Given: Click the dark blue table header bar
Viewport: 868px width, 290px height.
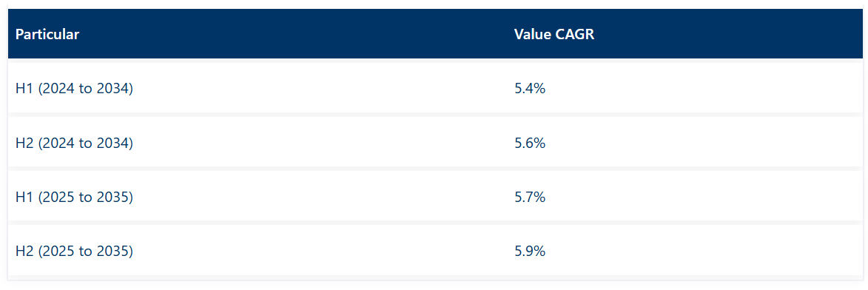Looking at the screenshot, I should [436, 34].
